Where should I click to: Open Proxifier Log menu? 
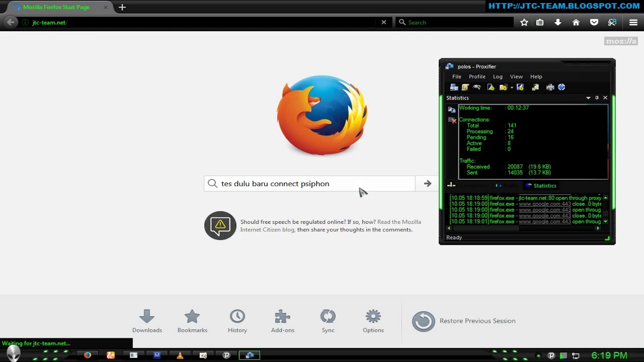(498, 76)
